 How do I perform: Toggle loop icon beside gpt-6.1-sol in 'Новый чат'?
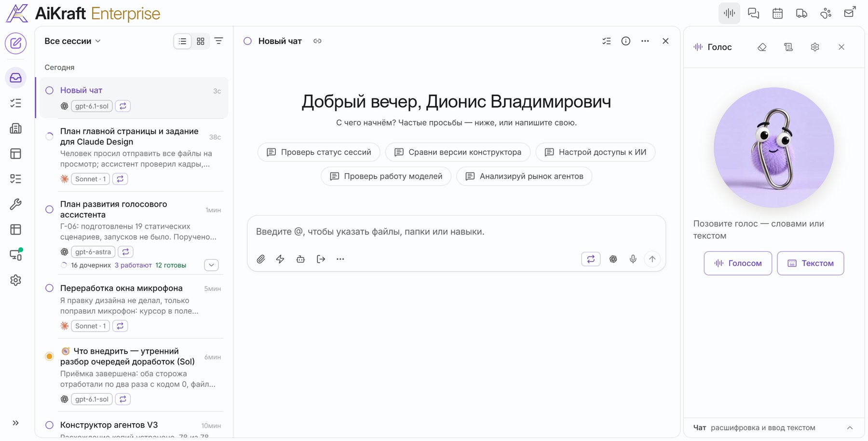[123, 106]
